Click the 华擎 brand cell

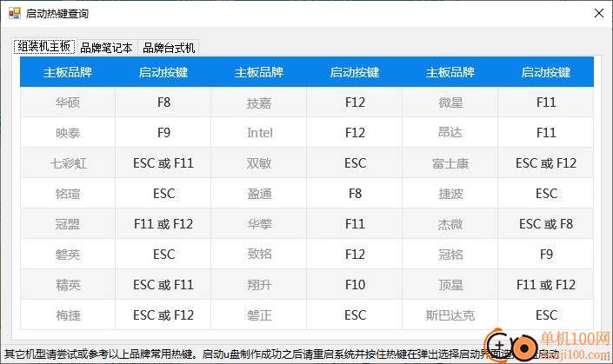point(259,224)
